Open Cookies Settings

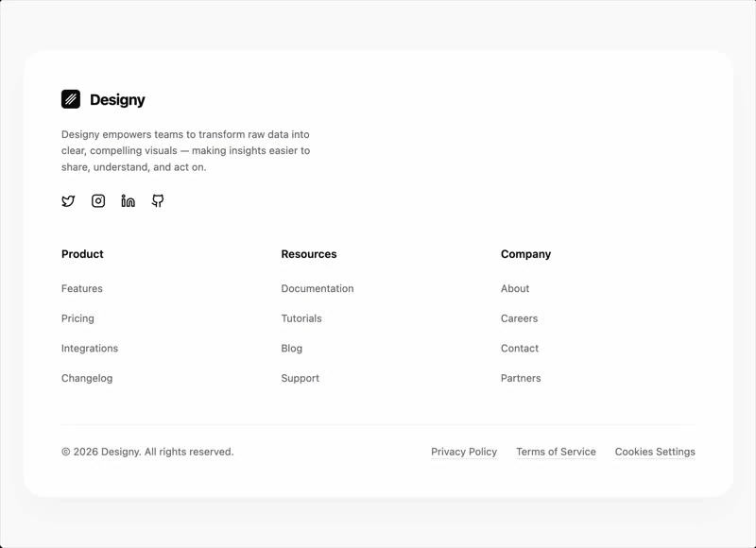655,452
